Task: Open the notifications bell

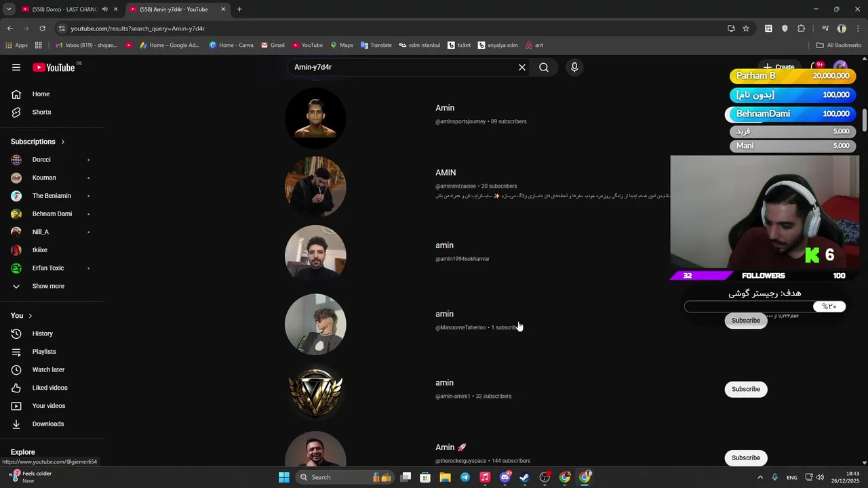Action: tap(816, 66)
